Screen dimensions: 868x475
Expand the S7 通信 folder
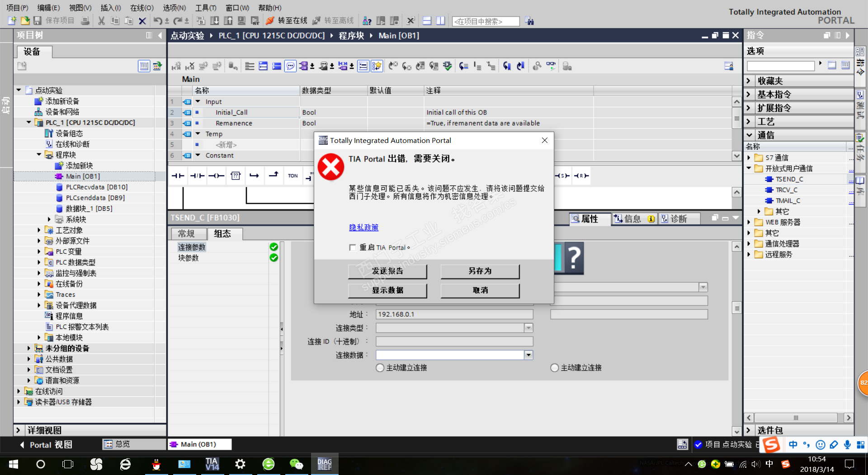[749, 158]
